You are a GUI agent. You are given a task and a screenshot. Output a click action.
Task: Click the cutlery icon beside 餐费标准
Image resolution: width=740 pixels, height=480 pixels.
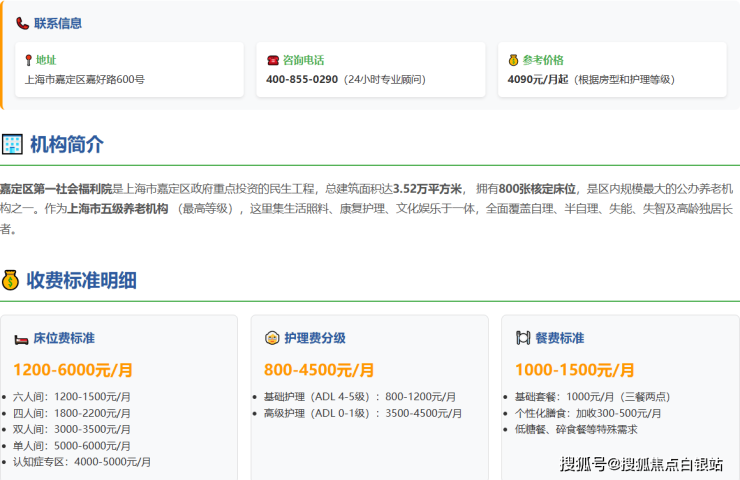tap(522, 338)
